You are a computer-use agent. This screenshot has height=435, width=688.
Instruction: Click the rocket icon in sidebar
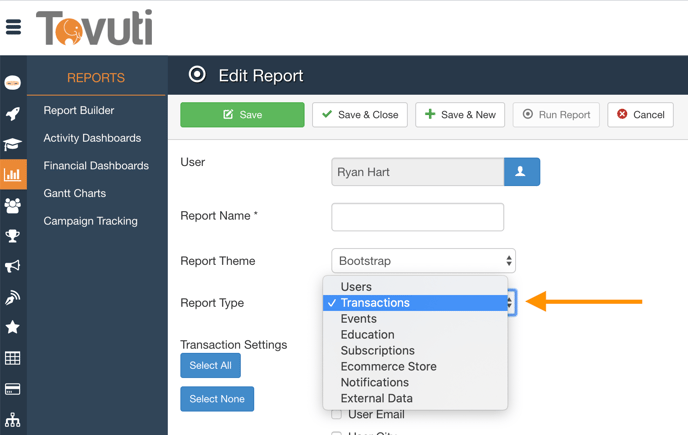13,114
